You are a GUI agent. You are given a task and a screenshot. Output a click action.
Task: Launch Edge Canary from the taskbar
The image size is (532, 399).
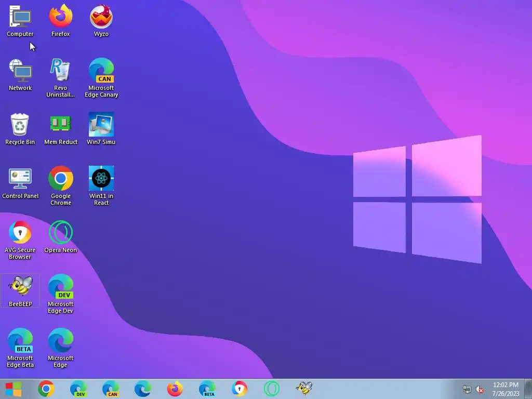click(111, 389)
